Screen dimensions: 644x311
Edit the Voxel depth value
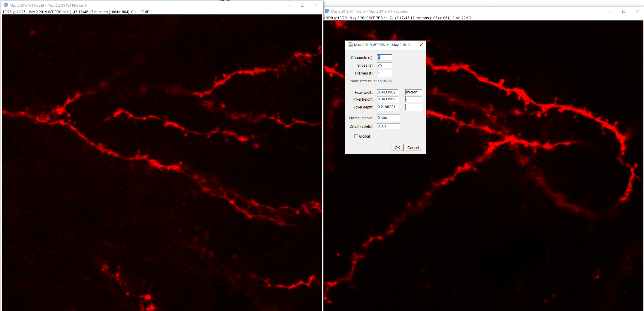(x=387, y=107)
